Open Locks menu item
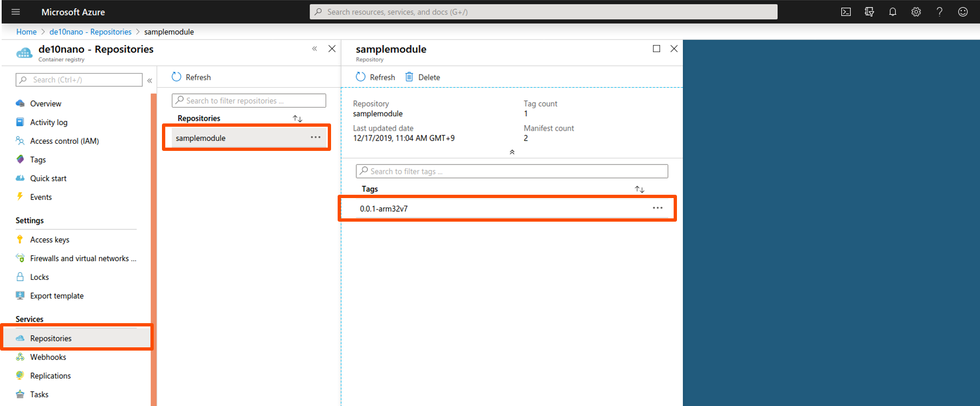This screenshot has height=406, width=980. tap(40, 277)
